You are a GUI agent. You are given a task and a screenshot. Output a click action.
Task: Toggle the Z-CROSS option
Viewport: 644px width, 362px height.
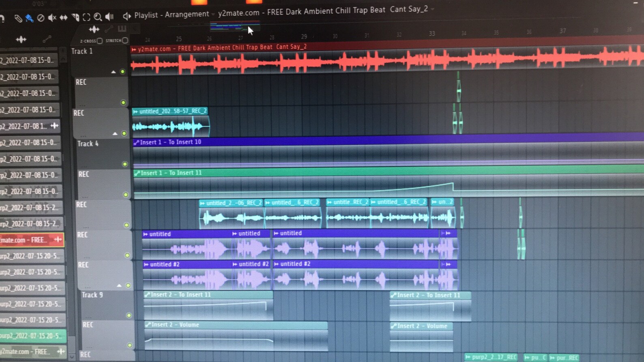[100, 41]
